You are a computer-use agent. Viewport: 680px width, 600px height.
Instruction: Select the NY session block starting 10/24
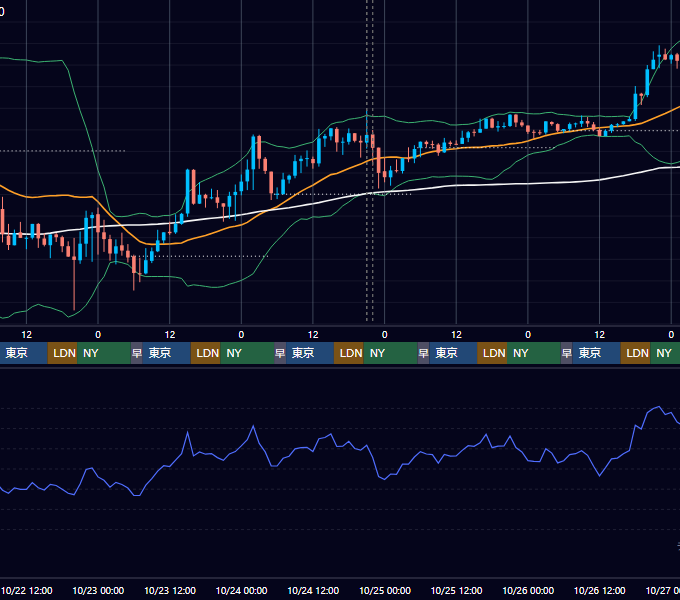click(x=390, y=353)
